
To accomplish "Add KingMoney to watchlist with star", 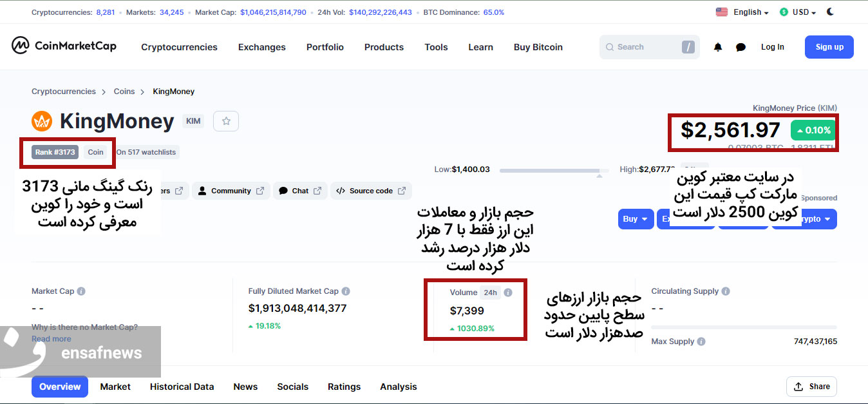I will tap(226, 120).
